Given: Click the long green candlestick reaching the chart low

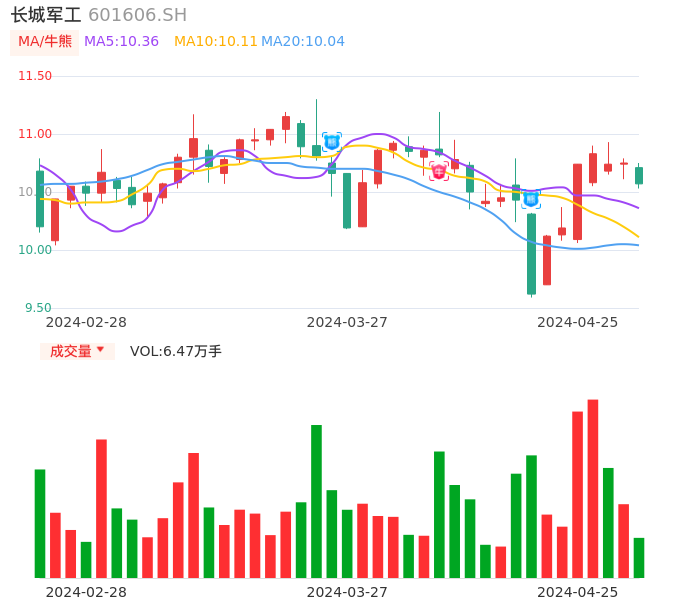Looking at the screenshot, I should click(x=532, y=254).
